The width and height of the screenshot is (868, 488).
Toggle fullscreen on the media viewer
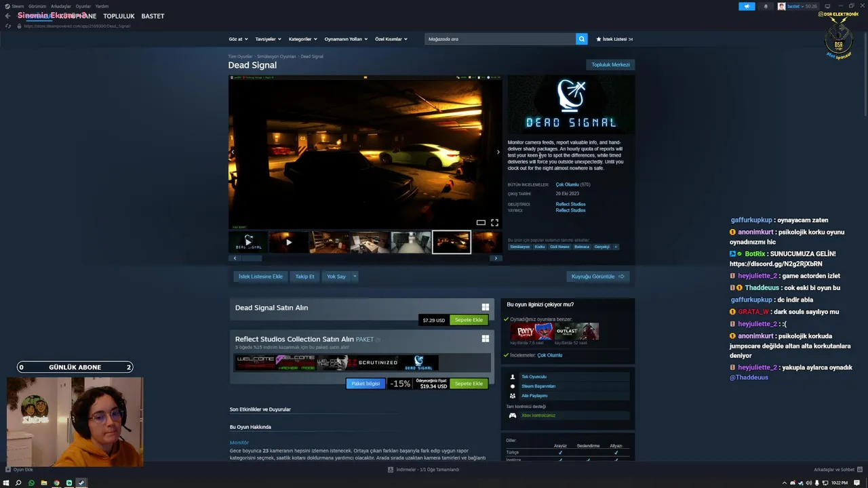(494, 222)
